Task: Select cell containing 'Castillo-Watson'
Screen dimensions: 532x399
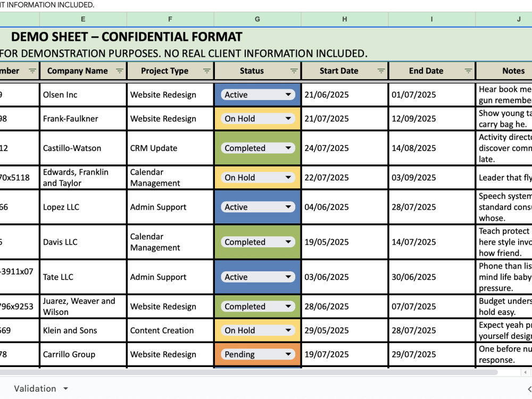Action: (83, 148)
